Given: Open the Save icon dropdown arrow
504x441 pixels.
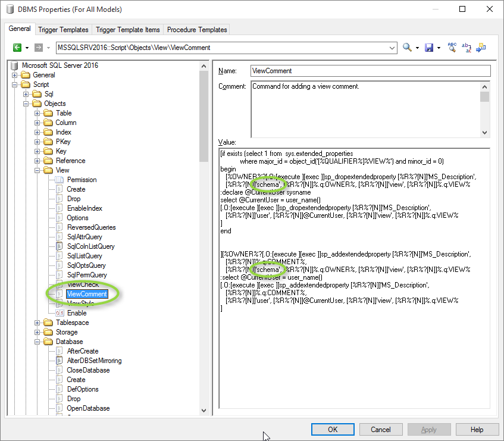Looking at the screenshot, I should 439,48.
